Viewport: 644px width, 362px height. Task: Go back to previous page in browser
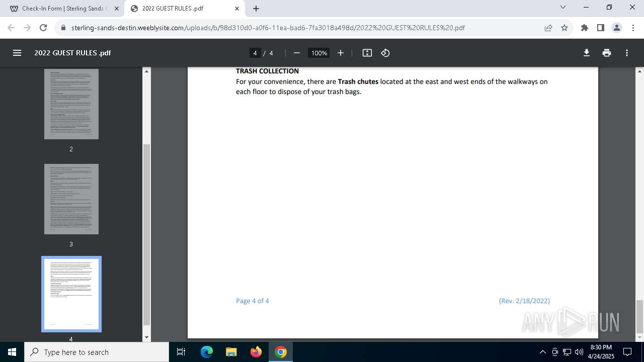11,28
